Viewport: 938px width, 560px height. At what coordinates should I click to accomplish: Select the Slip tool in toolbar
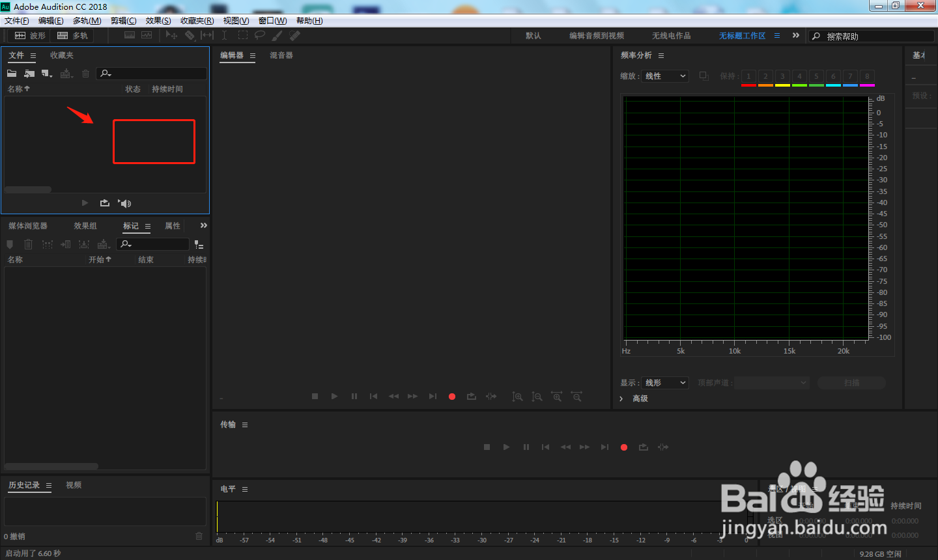point(207,35)
